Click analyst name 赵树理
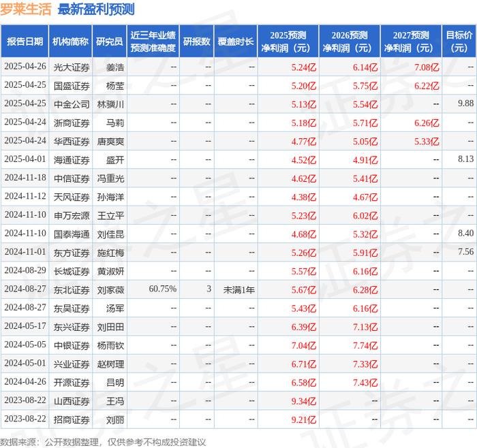 110,364
